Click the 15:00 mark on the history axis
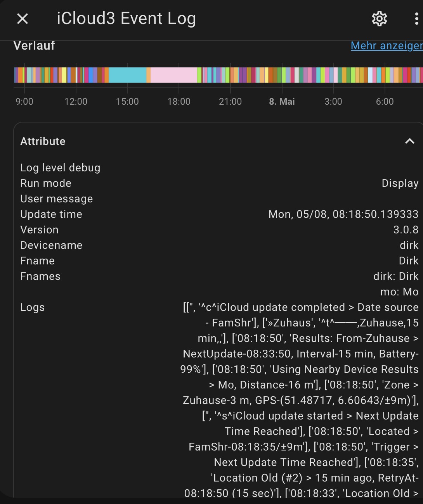Viewport: 423px width, 504px height. tap(128, 102)
